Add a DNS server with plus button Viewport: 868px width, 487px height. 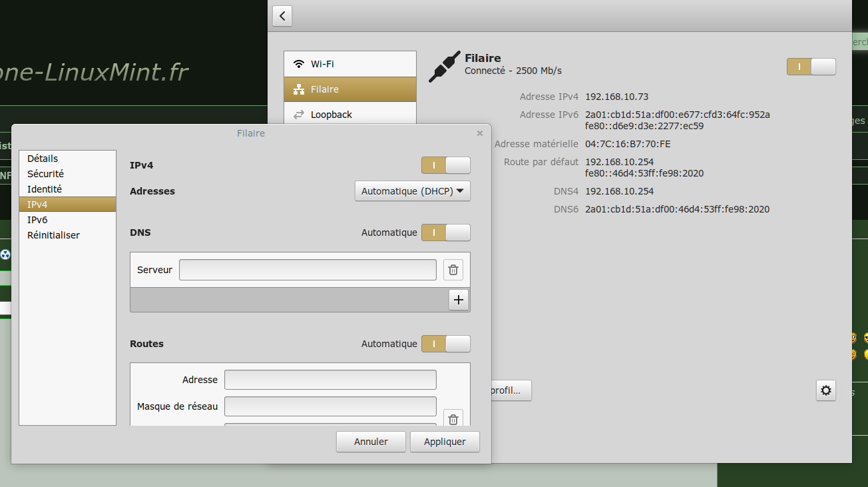point(459,300)
